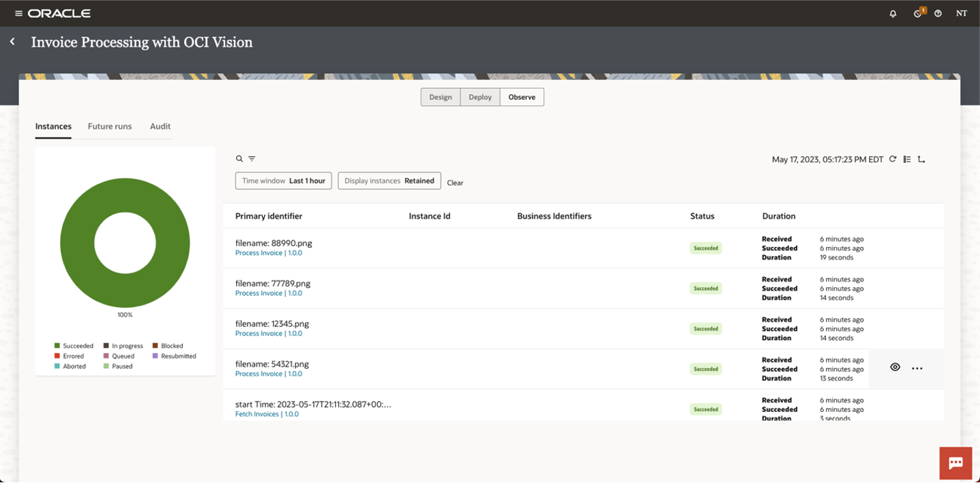Switch to the Future runs tab
Viewport: 980px width, 483px height.
point(109,127)
